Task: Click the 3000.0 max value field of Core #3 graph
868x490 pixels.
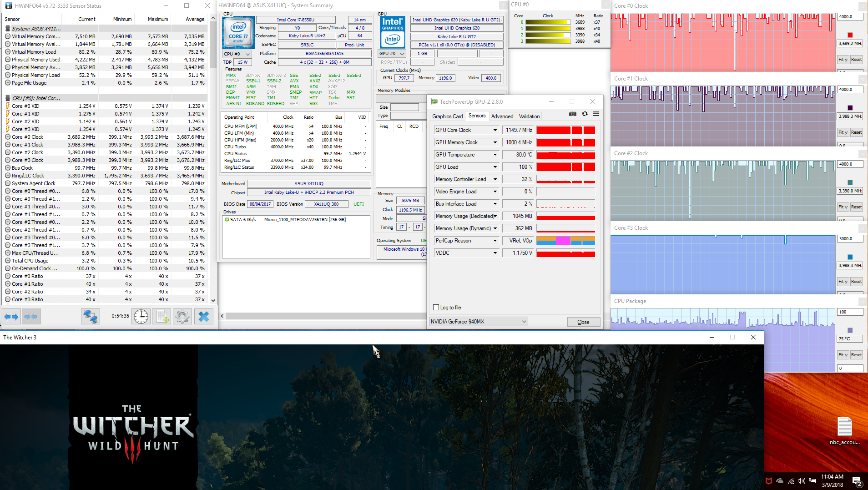Action: point(850,239)
